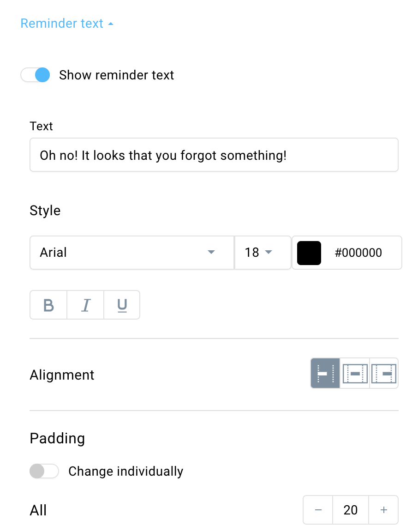Open Arial font family dropdown
The width and height of the screenshot is (418, 532).
132,253
